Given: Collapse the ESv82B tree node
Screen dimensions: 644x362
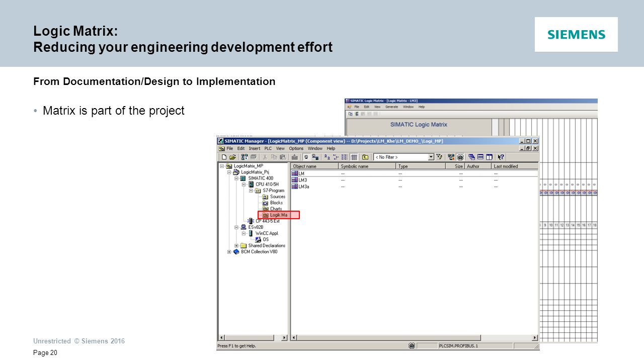Looking at the screenshot, I should (x=236, y=227).
